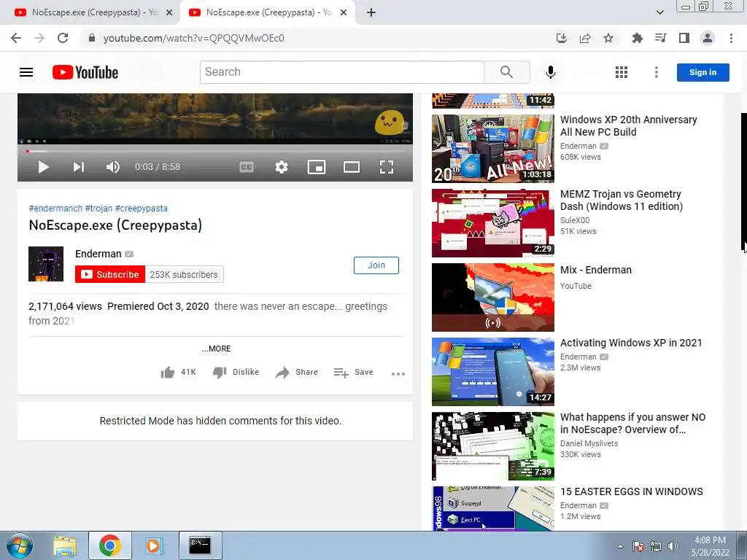Open more actions ellipsis under video

click(398, 374)
